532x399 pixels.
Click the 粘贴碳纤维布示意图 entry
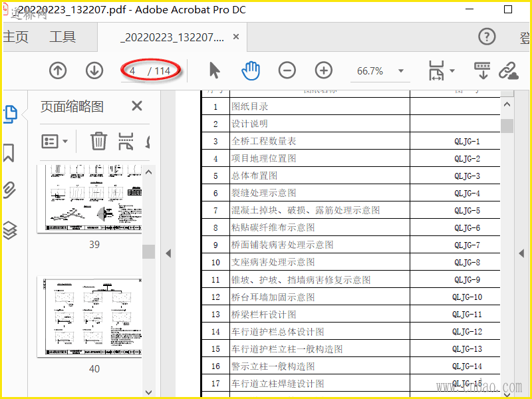point(273,227)
